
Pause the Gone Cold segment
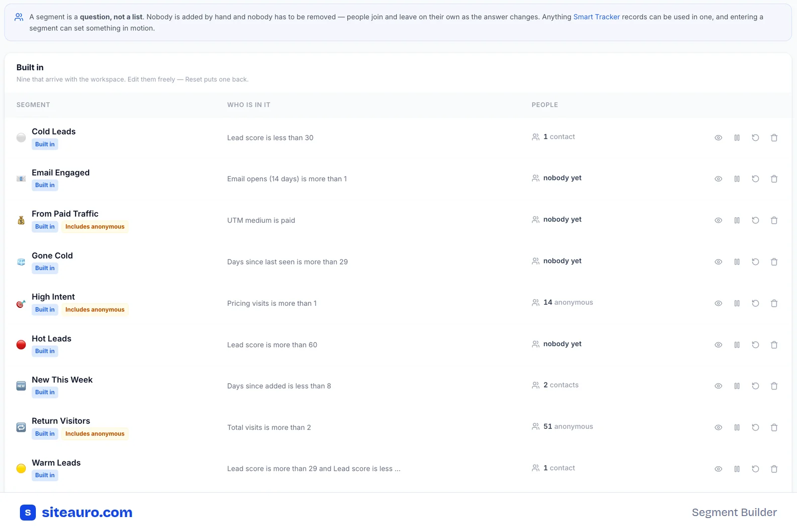pyautogui.click(x=737, y=262)
